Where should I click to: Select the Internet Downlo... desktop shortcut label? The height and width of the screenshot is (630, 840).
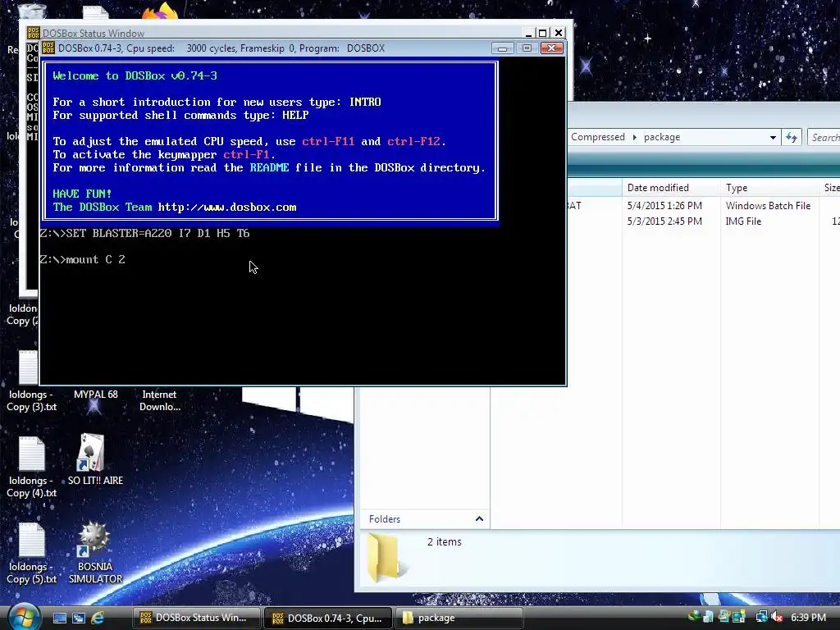coord(160,400)
